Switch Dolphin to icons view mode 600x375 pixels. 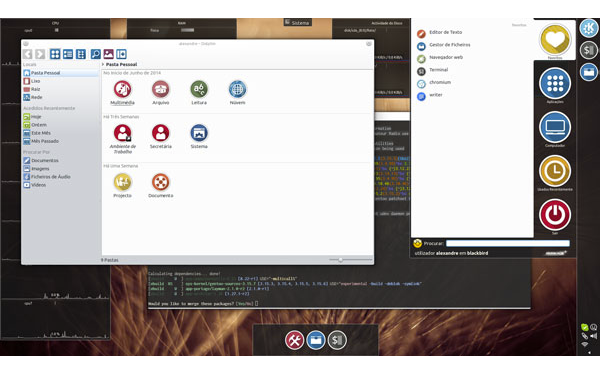tap(55, 54)
